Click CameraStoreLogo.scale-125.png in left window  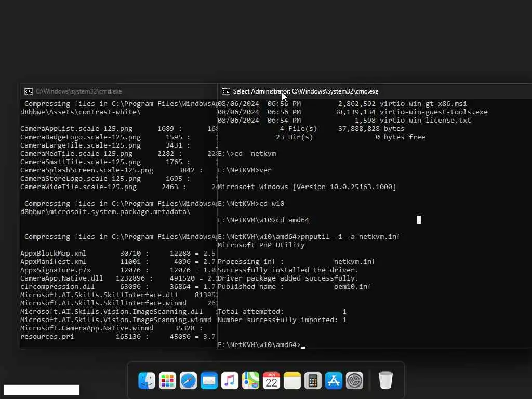click(x=81, y=179)
